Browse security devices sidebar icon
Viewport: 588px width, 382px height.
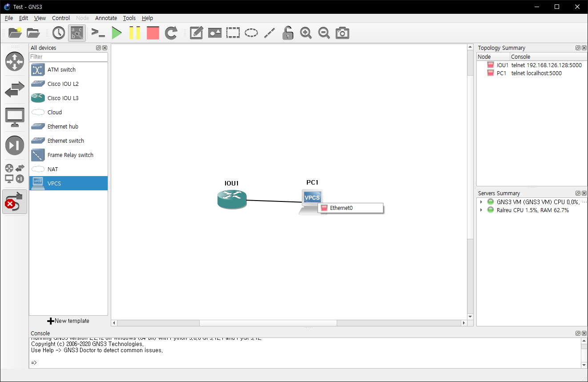15,145
